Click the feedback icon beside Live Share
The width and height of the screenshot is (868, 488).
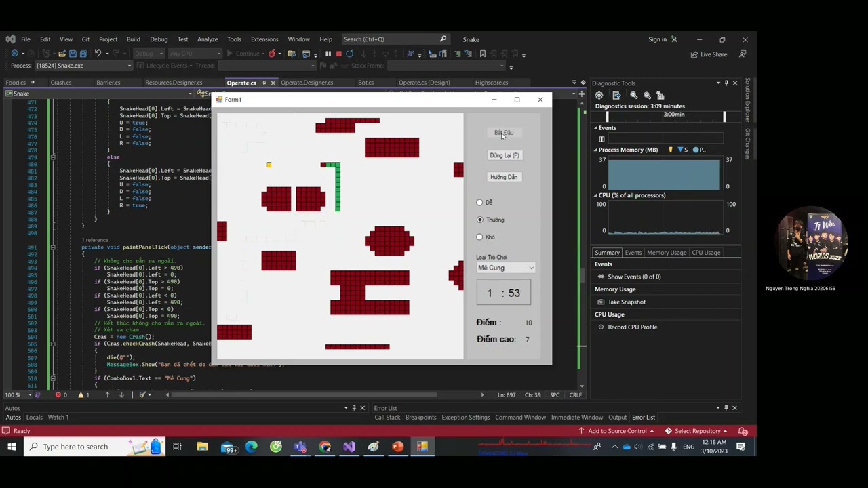tap(743, 54)
